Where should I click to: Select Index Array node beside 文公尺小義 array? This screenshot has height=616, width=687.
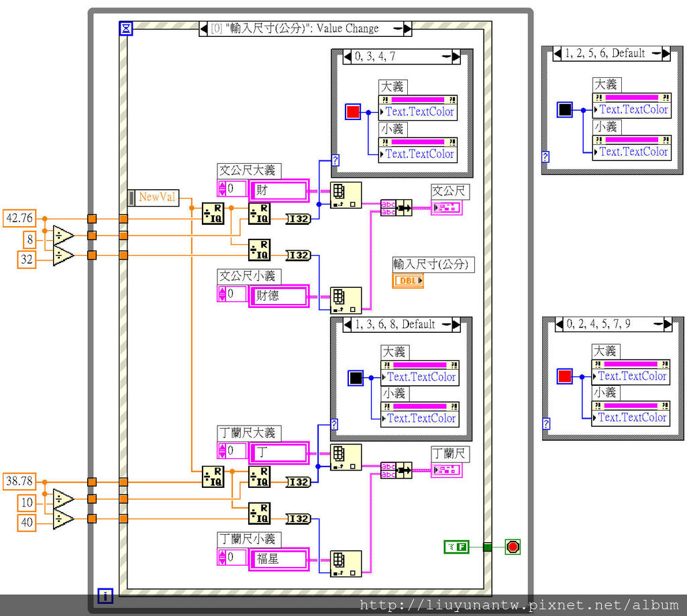[346, 301]
